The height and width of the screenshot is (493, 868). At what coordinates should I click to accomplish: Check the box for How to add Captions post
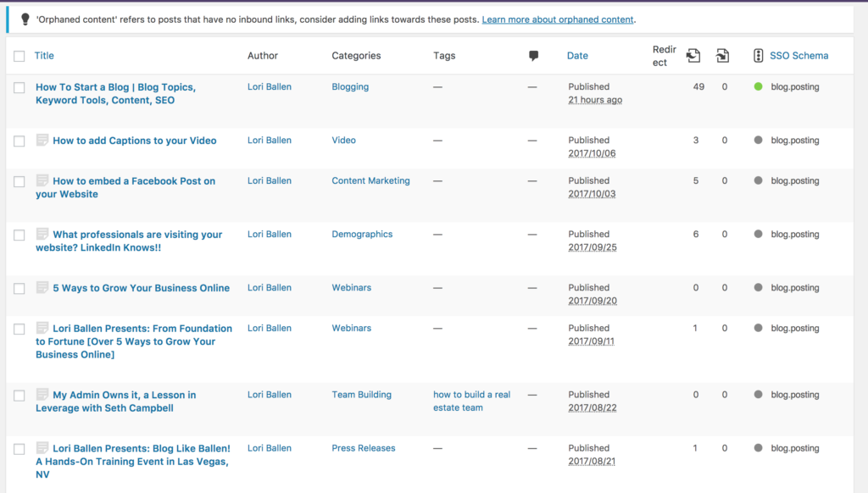pyautogui.click(x=19, y=141)
